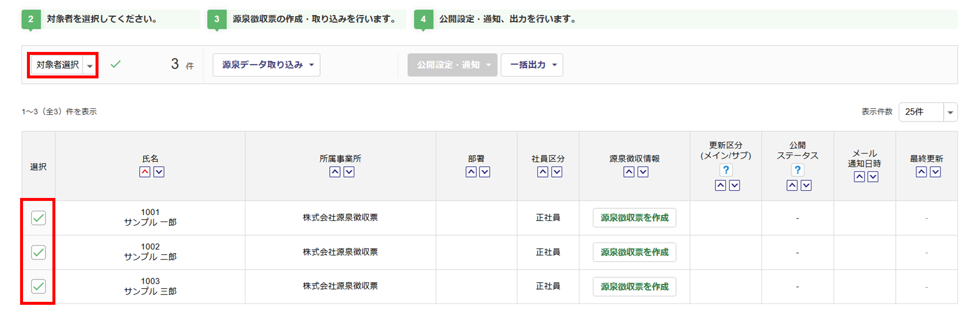Screen dimensions: 980x319
Task: Open help for 公開ステータス
Action: (x=798, y=170)
